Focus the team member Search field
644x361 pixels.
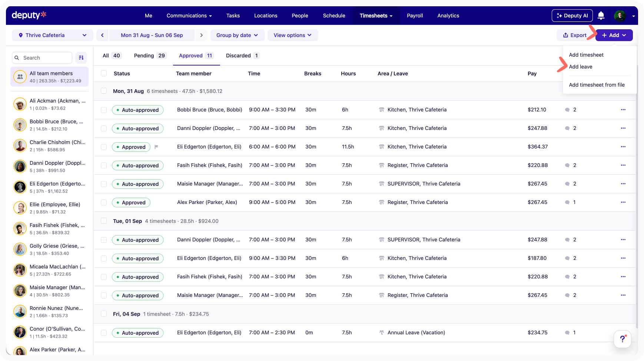[x=42, y=58]
